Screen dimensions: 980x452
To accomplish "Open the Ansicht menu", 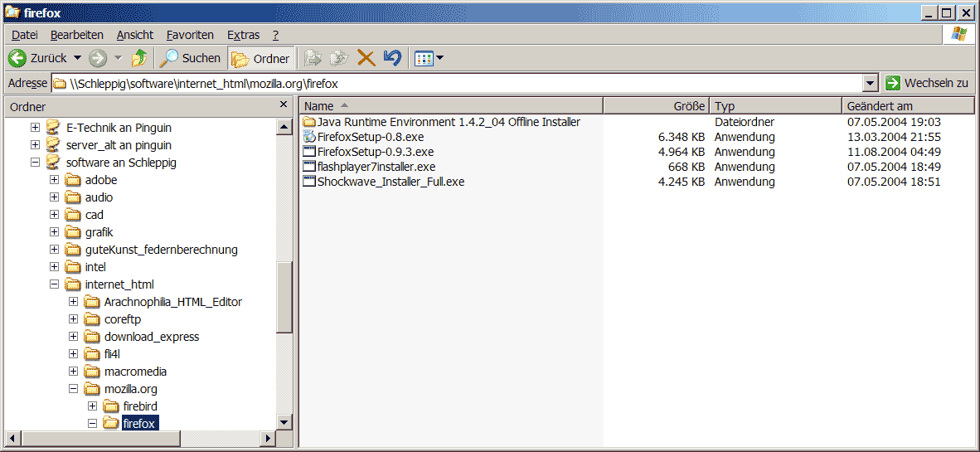I will (134, 35).
